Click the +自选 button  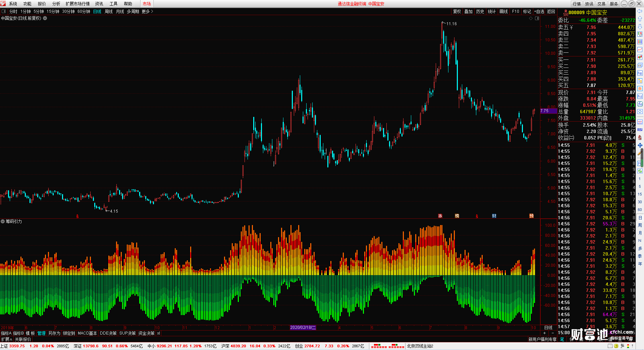[539, 11]
